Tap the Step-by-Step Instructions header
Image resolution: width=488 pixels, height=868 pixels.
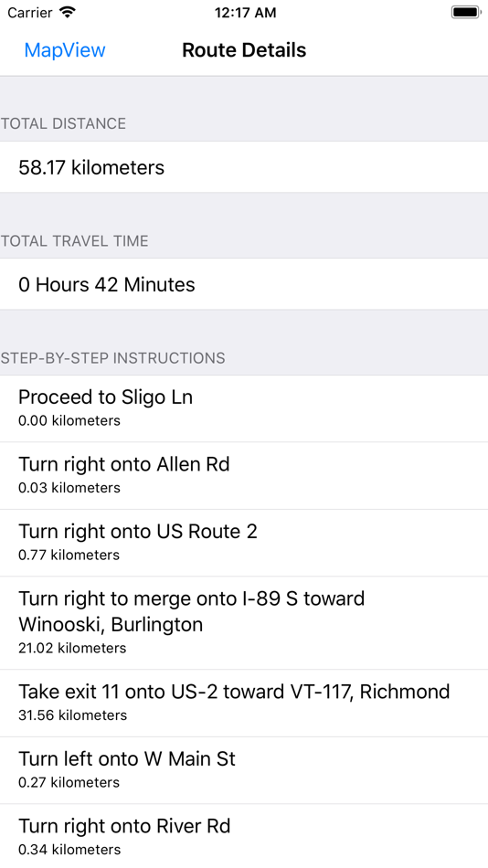(112, 358)
